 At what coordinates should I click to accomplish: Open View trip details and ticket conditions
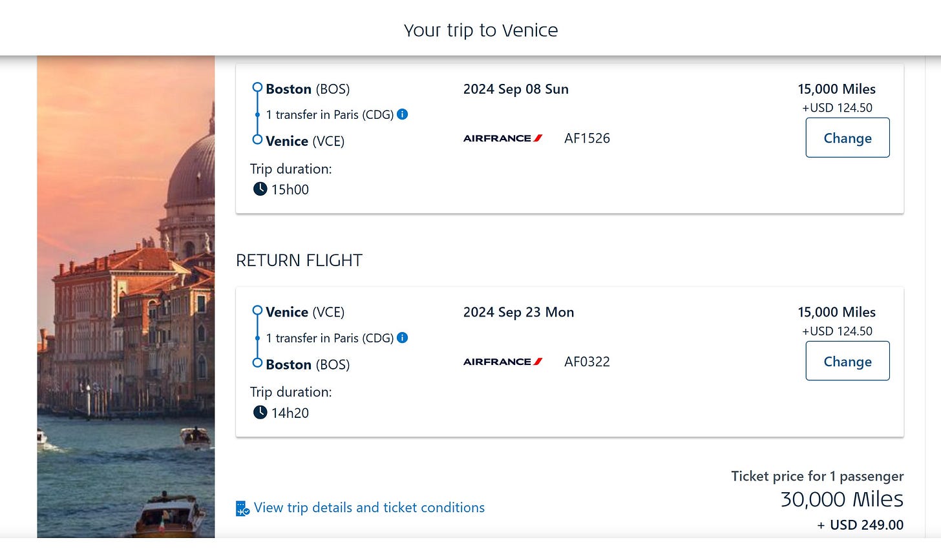pyautogui.click(x=369, y=508)
